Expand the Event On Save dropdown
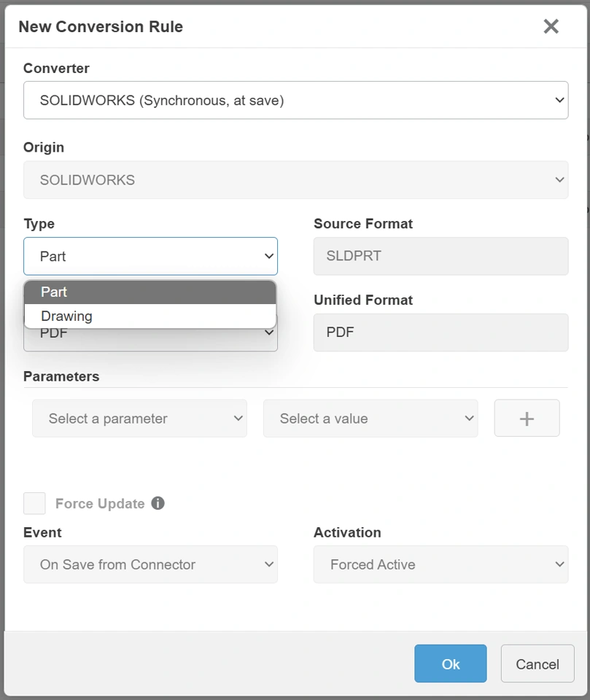Screen dimensions: 590x700 pyautogui.click(x=150, y=565)
